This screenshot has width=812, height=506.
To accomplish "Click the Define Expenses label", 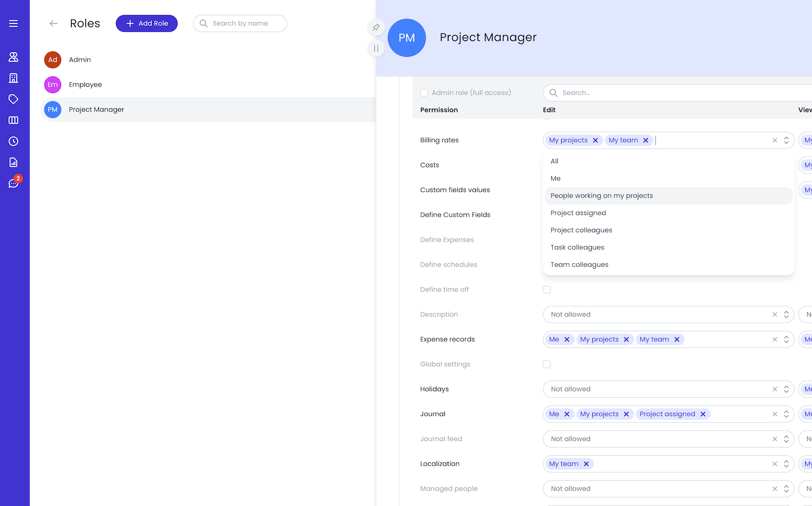I will point(447,240).
